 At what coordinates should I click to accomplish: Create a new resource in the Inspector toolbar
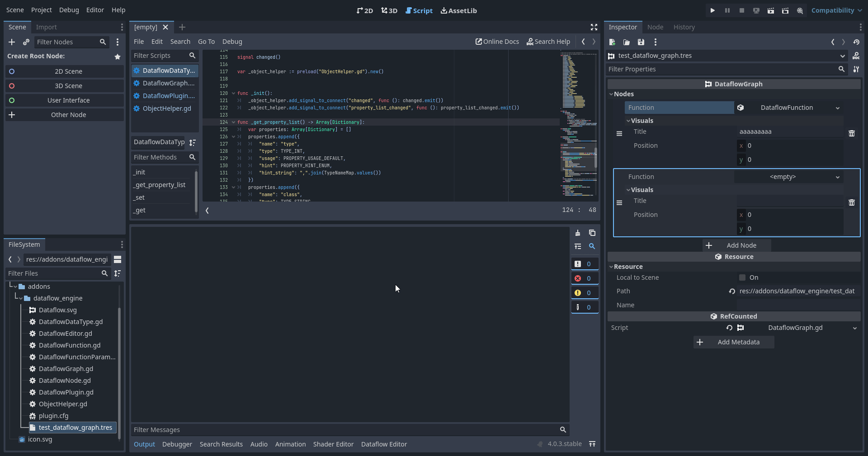coord(612,42)
